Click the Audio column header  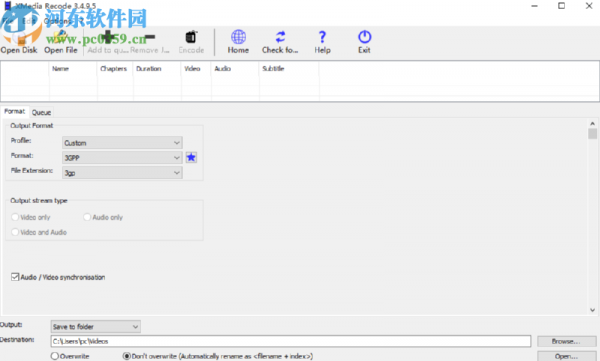(235, 69)
